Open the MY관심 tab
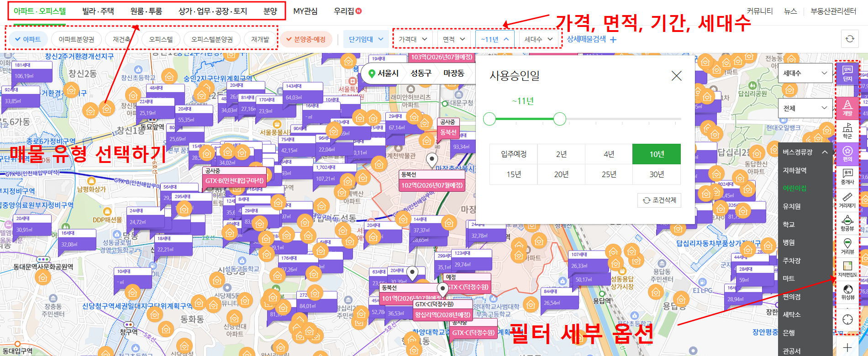Image resolution: width=868 pixels, height=356 pixels. tap(305, 11)
